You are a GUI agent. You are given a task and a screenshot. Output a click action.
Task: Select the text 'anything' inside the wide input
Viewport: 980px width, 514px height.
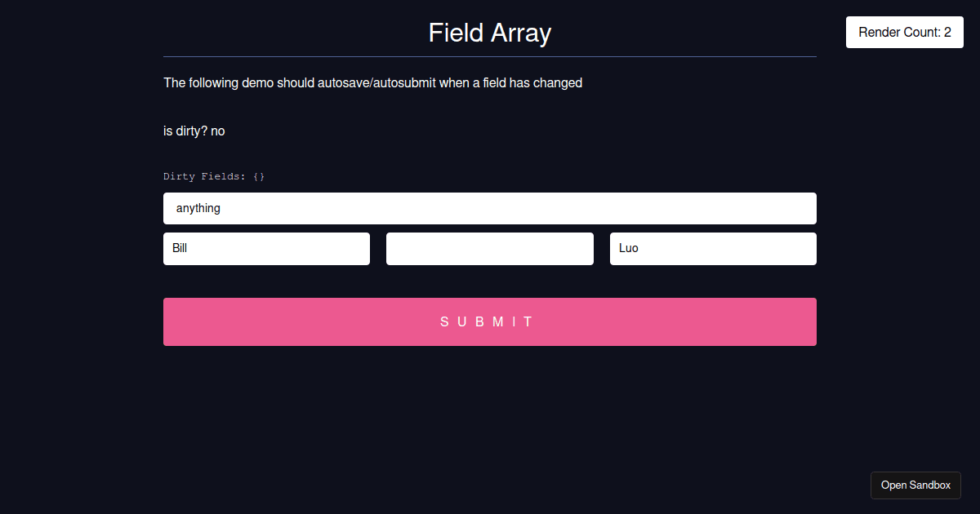[198, 208]
